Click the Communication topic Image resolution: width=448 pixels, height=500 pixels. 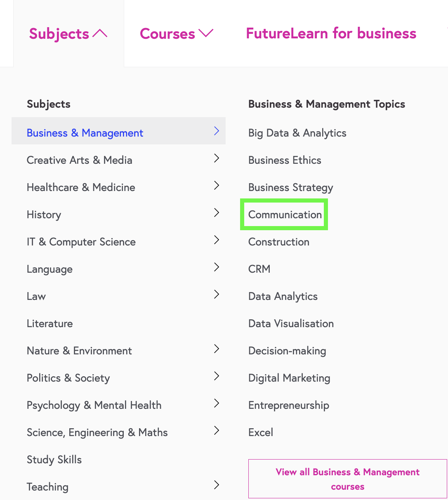coord(285,215)
